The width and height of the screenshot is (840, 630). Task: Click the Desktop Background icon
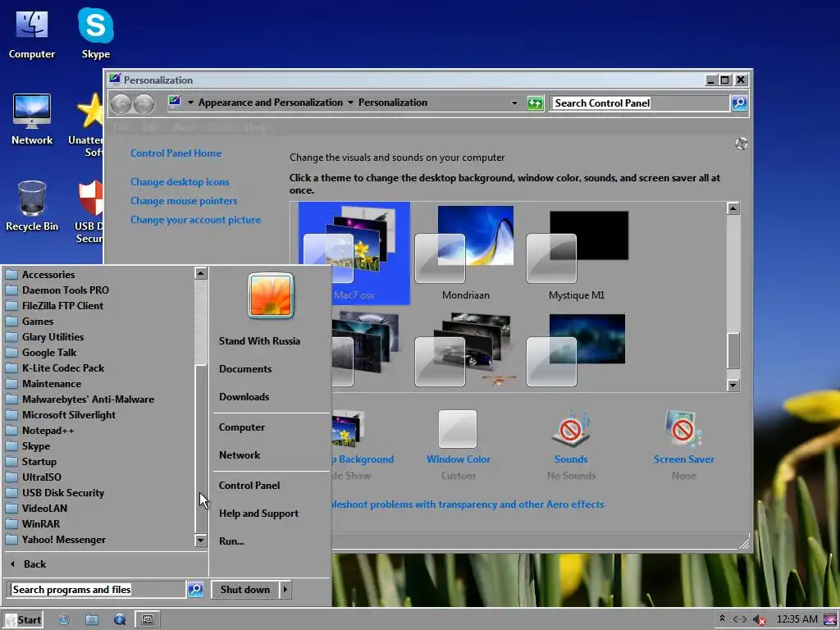tap(348, 429)
